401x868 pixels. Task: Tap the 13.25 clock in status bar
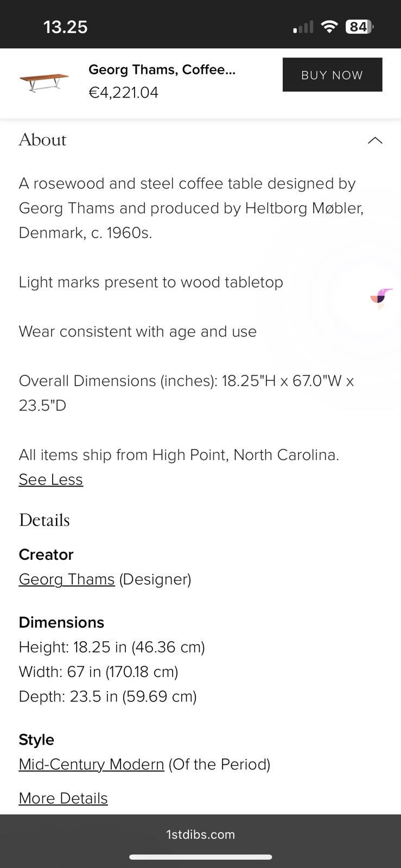(65, 27)
